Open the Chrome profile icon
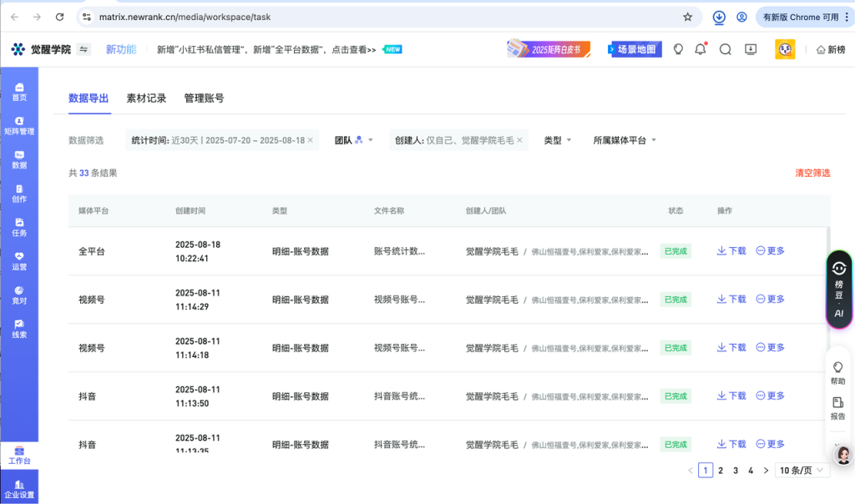Screen dimensions: 855x504 [x=741, y=17]
